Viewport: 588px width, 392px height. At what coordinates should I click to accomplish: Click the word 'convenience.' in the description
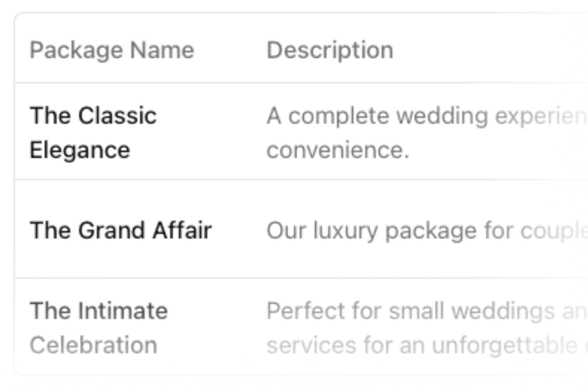point(338,150)
